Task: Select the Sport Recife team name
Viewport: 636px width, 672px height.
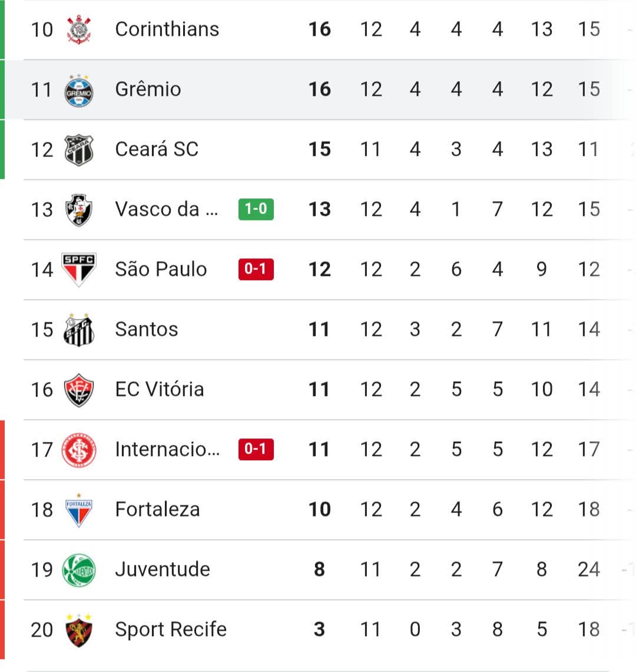Action: click(171, 630)
